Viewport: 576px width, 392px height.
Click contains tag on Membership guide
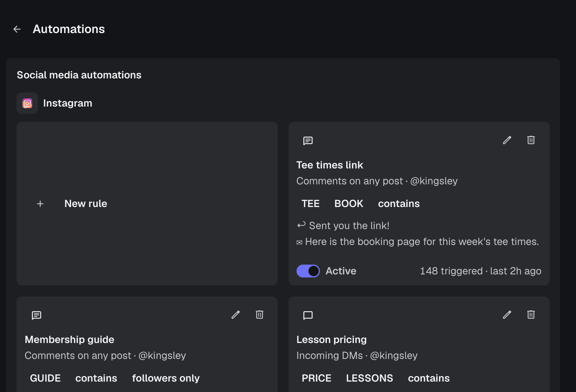point(96,378)
